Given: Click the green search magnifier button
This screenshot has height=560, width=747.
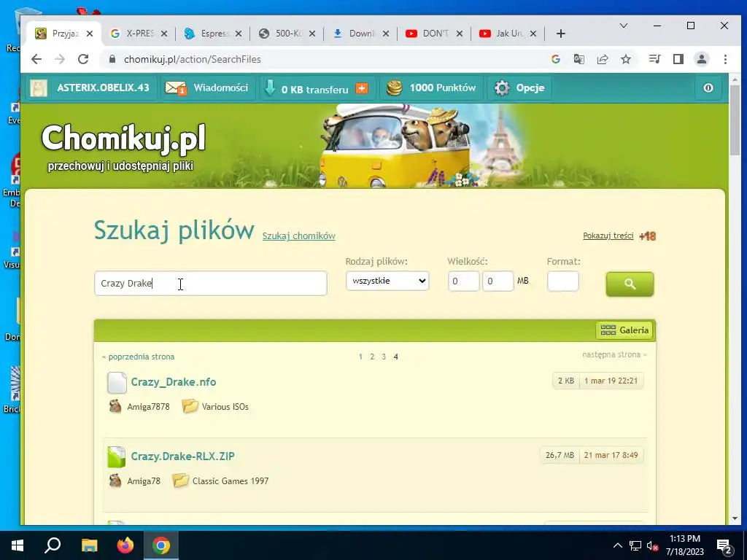Looking at the screenshot, I should [x=630, y=284].
